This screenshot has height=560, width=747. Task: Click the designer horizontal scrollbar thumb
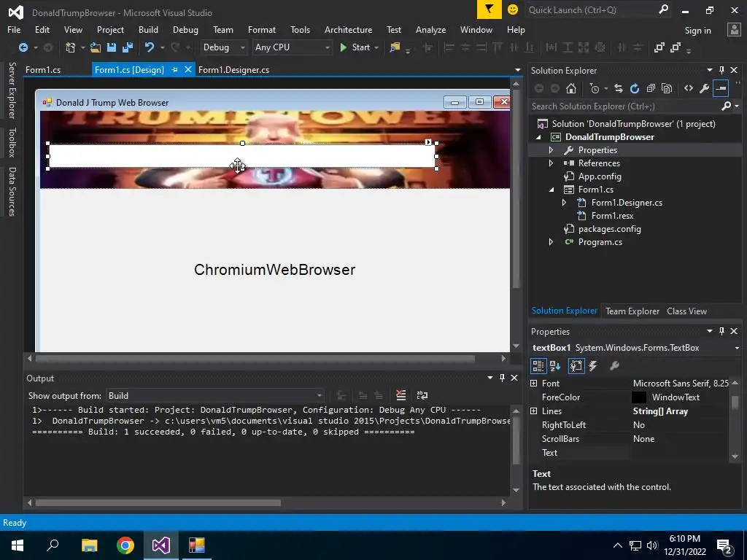pyautogui.click(x=255, y=358)
